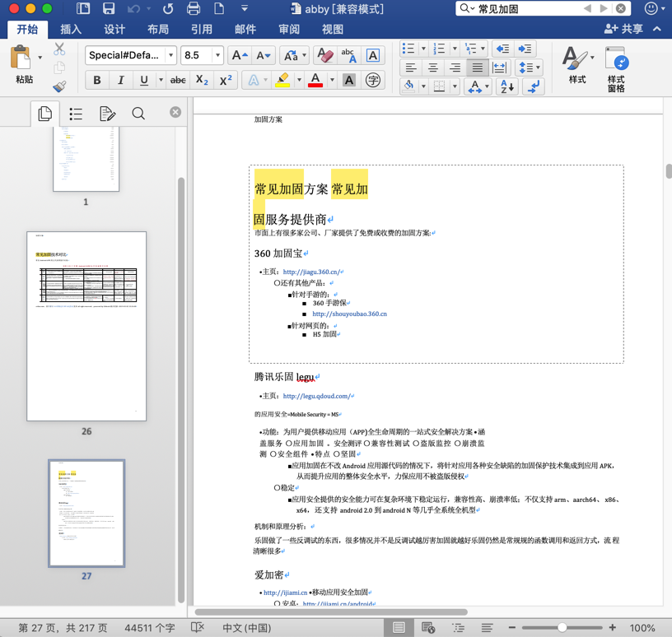Align text to the right

455,67
